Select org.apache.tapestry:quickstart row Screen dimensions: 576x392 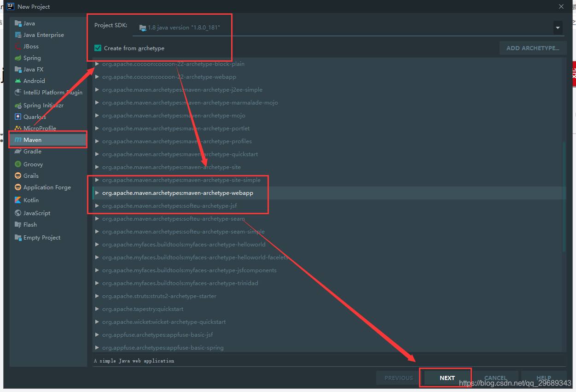[327, 309]
